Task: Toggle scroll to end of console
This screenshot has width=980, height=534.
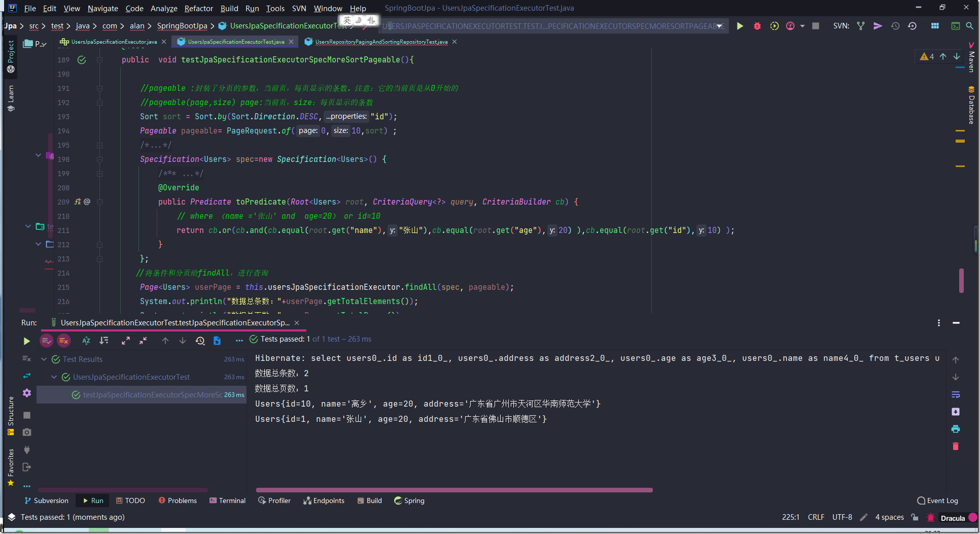Action: [x=956, y=412]
